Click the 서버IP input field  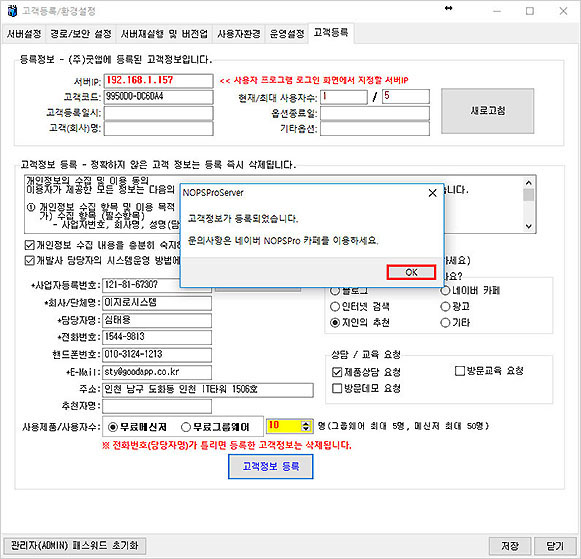click(158, 81)
